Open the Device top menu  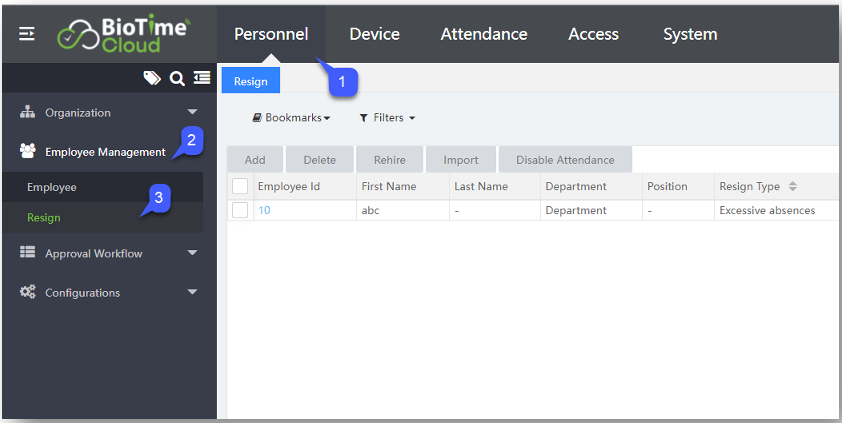point(374,34)
